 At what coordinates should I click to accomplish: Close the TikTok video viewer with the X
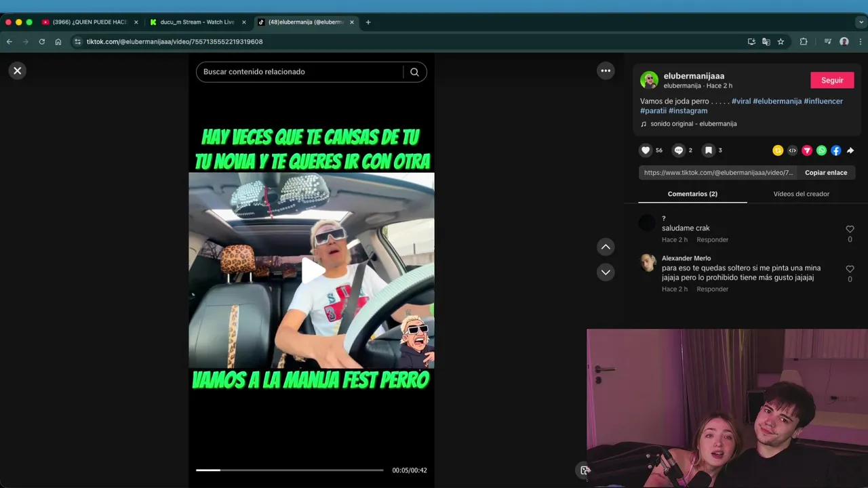(x=18, y=70)
